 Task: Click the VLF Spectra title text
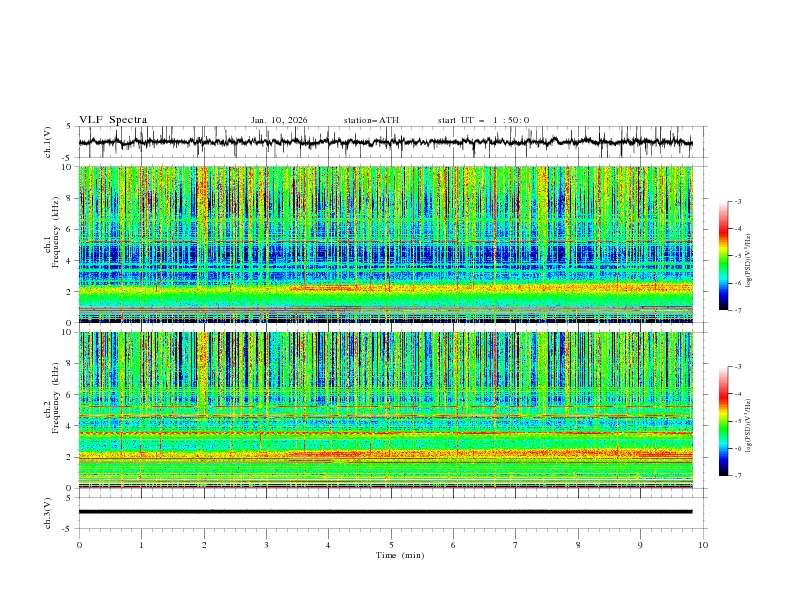pos(113,120)
